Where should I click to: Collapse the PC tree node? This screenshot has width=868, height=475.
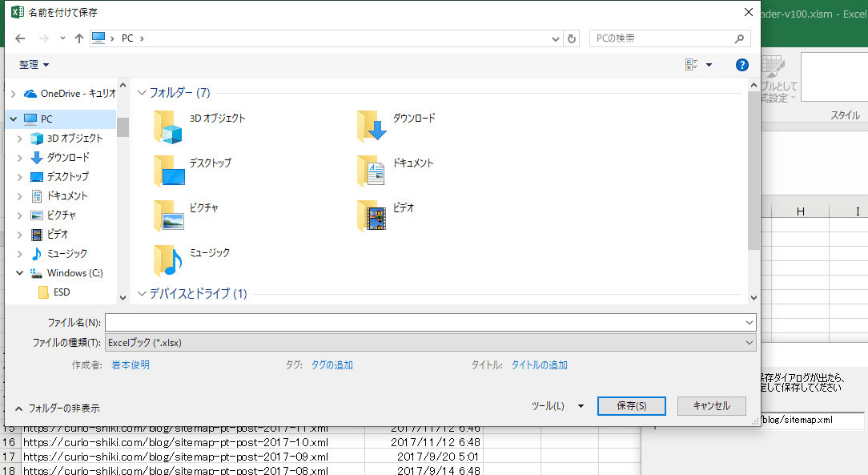click(14, 119)
